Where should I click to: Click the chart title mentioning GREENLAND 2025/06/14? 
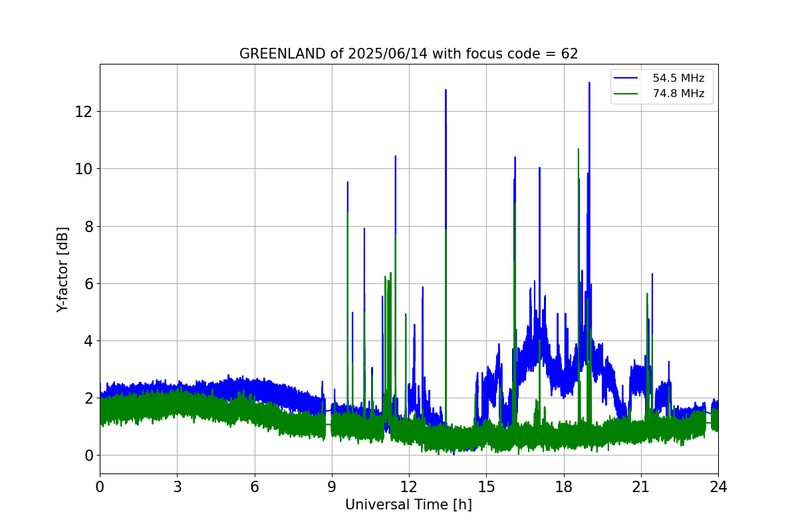(408, 54)
